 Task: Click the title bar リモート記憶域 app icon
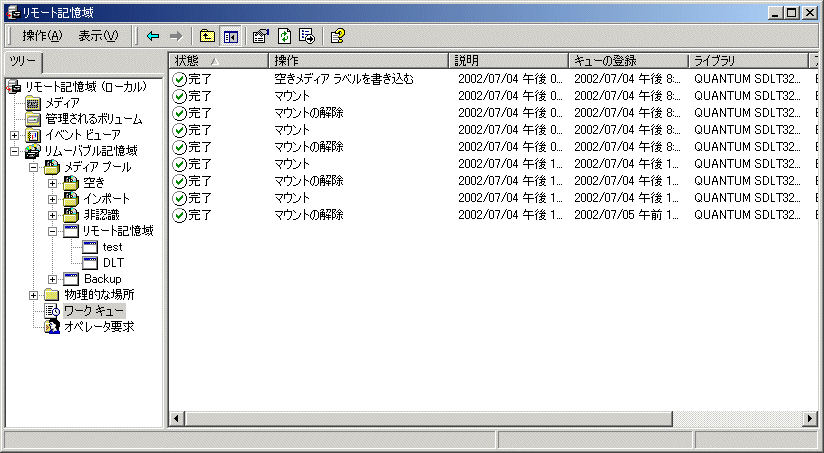pos(13,13)
